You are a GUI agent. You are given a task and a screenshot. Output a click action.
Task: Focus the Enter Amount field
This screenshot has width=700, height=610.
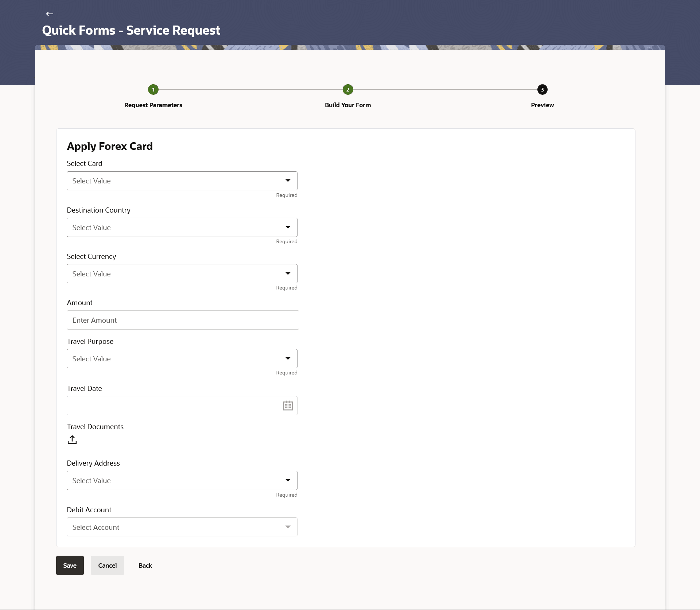[183, 320]
